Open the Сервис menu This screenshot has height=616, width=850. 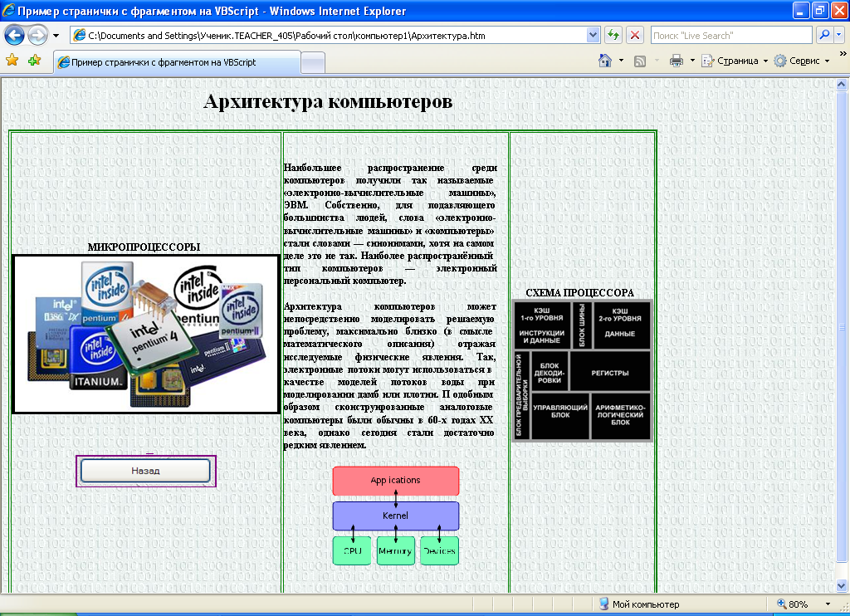pyautogui.click(x=802, y=61)
